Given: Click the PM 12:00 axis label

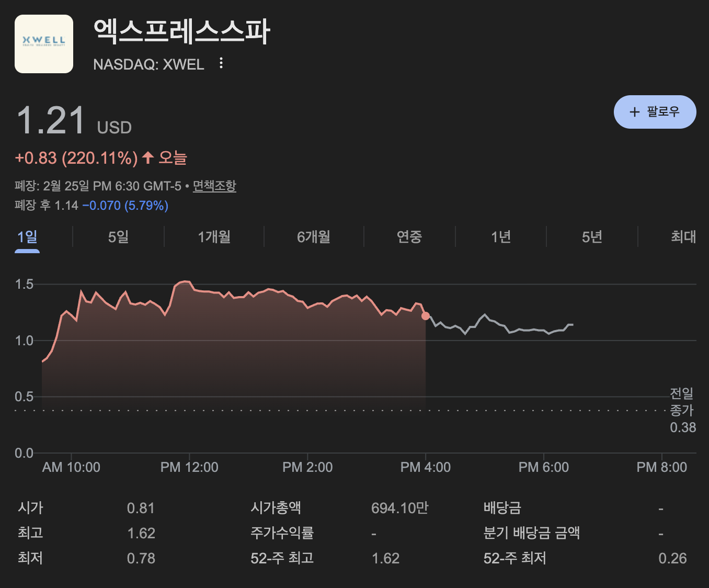Looking at the screenshot, I should click(189, 467).
